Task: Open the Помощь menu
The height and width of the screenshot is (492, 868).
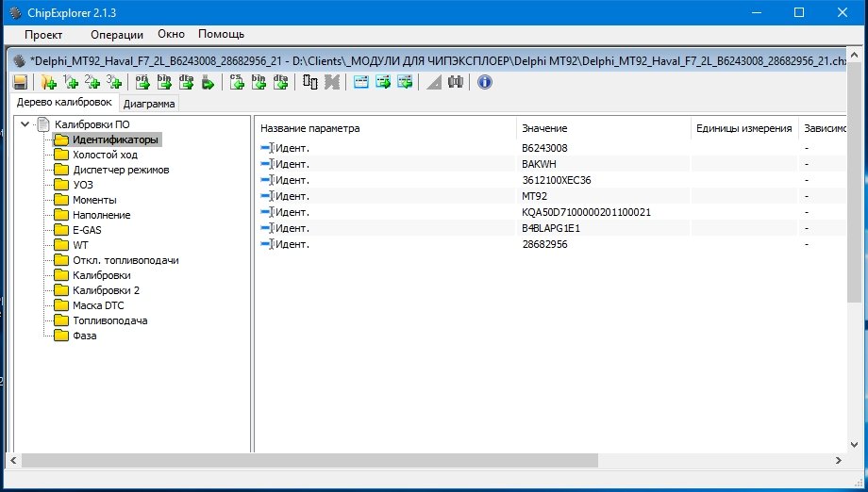Action: pyautogui.click(x=221, y=34)
